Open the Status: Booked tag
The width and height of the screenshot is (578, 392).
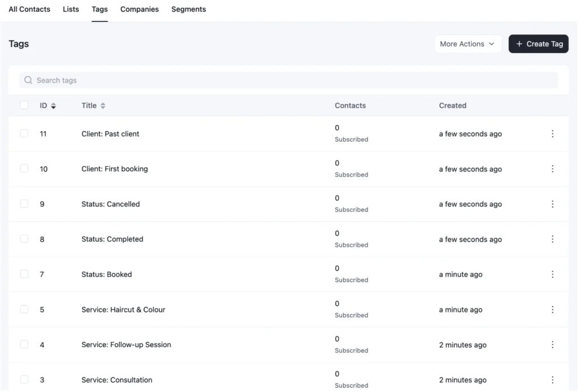click(107, 275)
